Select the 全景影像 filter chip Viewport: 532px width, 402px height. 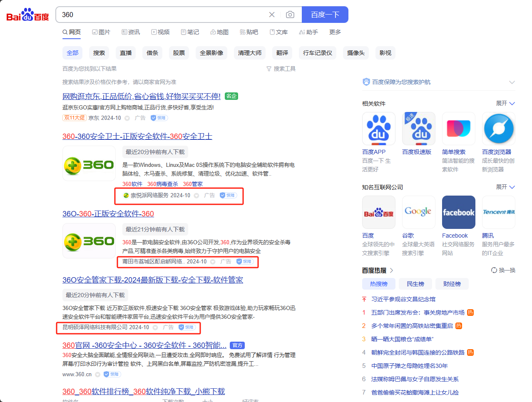211,53
